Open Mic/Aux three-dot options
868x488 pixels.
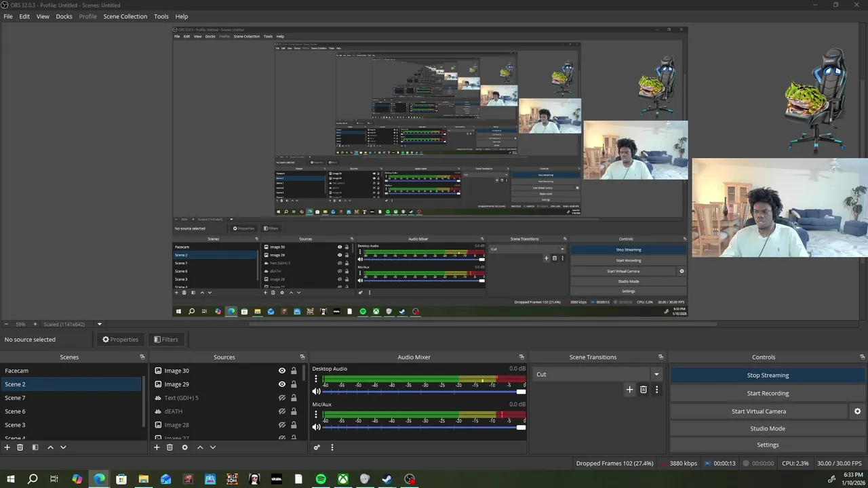click(316, 415)
